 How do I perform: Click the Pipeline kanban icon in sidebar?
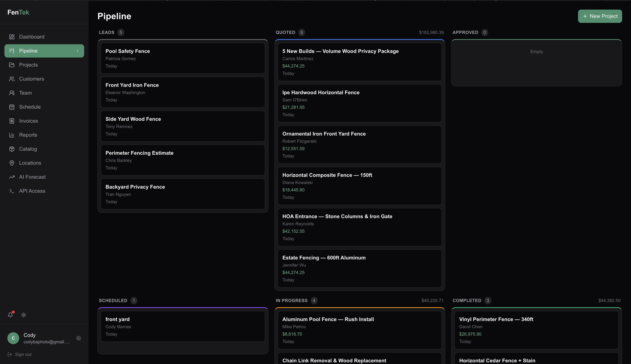click(x=12, y=51)
